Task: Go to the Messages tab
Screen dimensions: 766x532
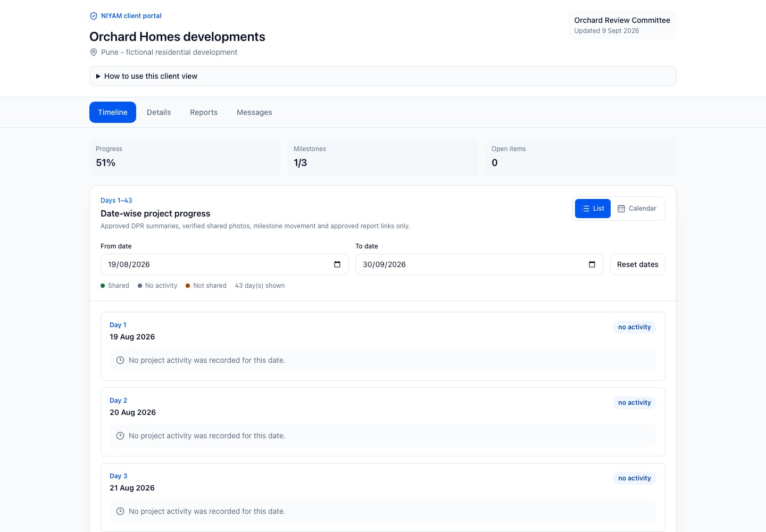Action: [x=254, y=112]
